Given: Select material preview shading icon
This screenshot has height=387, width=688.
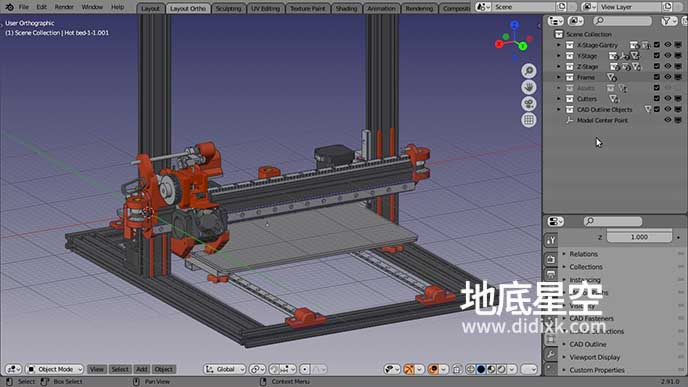Looking at the screenshot, I should pos(491,369).
